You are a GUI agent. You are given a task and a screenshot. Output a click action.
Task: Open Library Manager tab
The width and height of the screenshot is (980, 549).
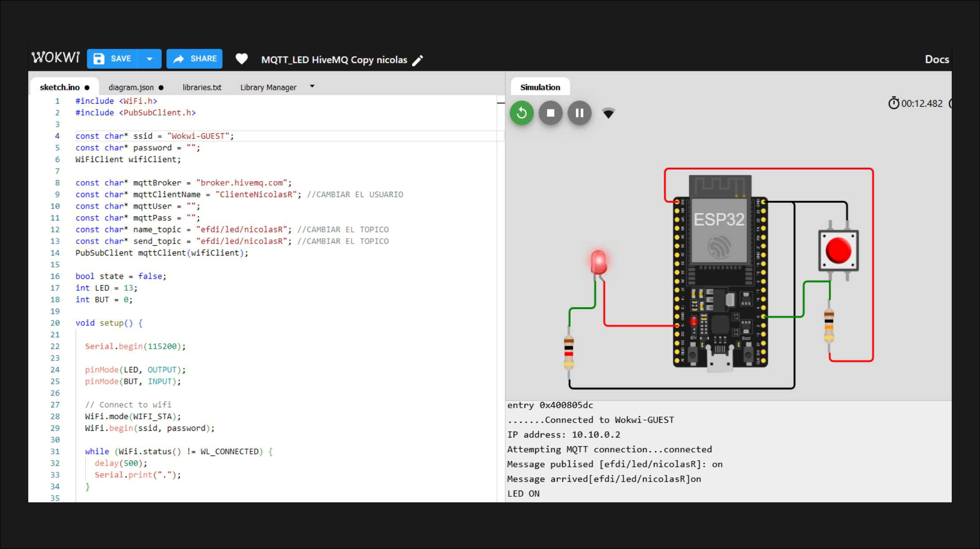click(x=268, y=87)
